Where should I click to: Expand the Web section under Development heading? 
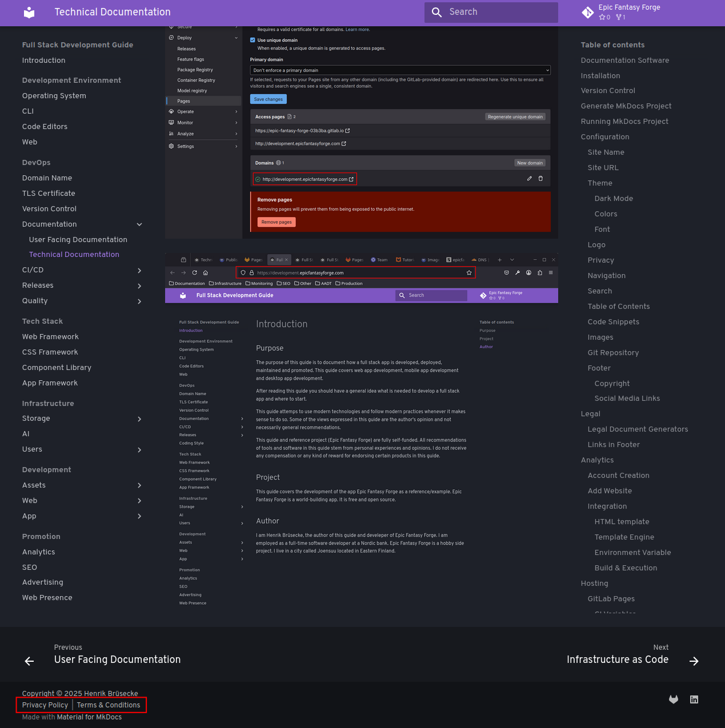(139, 501)
